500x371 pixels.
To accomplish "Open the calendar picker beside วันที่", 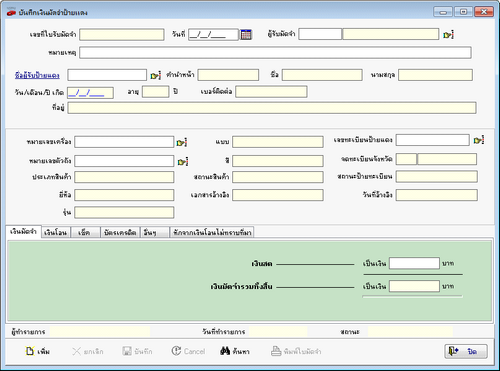I will pyautogui.click(x=246, y=34).
